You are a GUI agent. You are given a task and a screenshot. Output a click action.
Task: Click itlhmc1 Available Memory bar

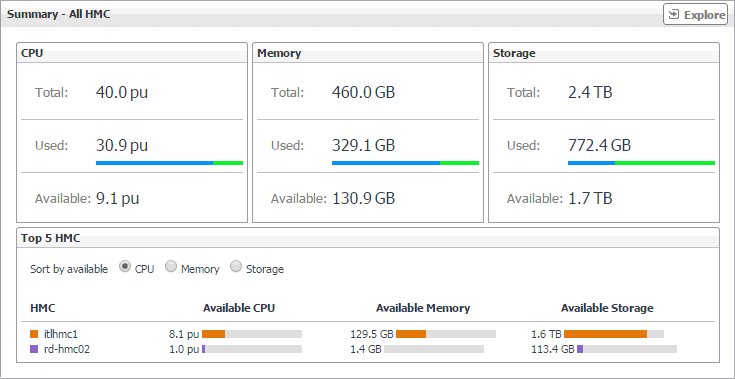446,334
